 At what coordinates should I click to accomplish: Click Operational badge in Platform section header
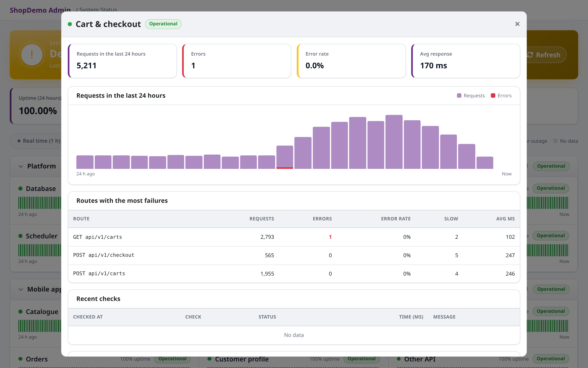tap(551, 166)
